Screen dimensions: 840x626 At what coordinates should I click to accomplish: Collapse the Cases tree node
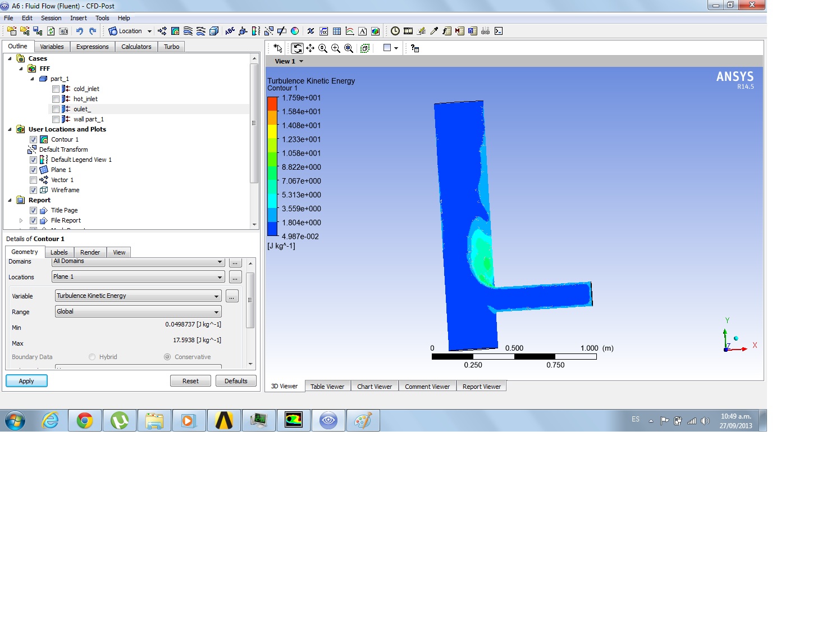10,58
